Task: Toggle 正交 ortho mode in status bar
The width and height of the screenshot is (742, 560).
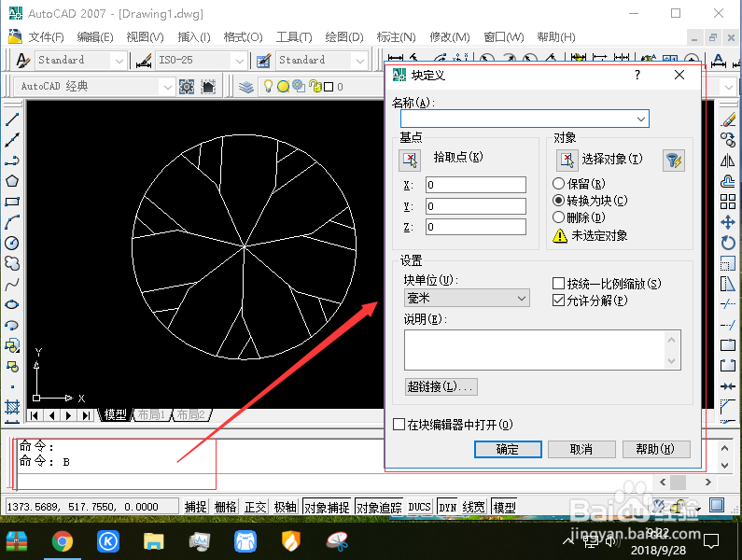Action: click(x=256, y=507)
